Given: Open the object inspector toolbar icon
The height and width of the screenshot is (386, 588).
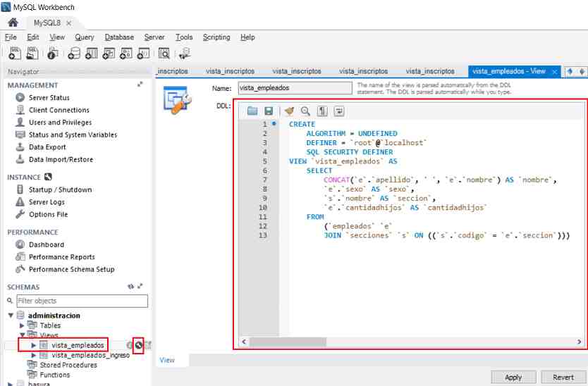Looking at the screenshot, I should point(53,54).
